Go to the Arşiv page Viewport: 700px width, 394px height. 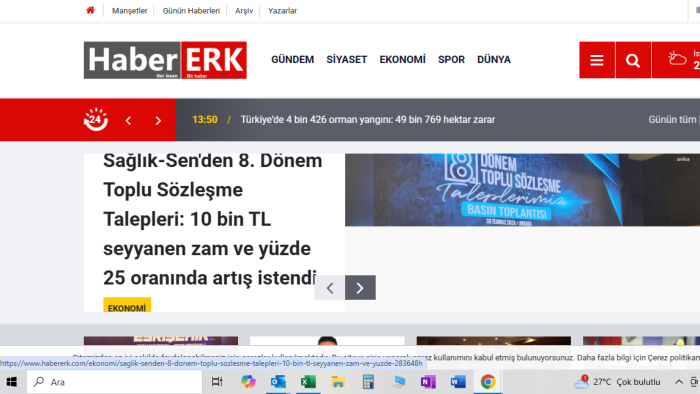[244, 11]
